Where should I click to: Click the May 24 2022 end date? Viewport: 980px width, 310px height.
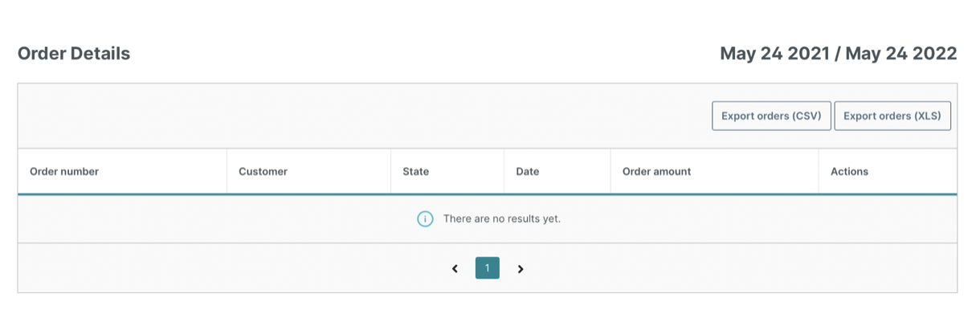[900, 54]
